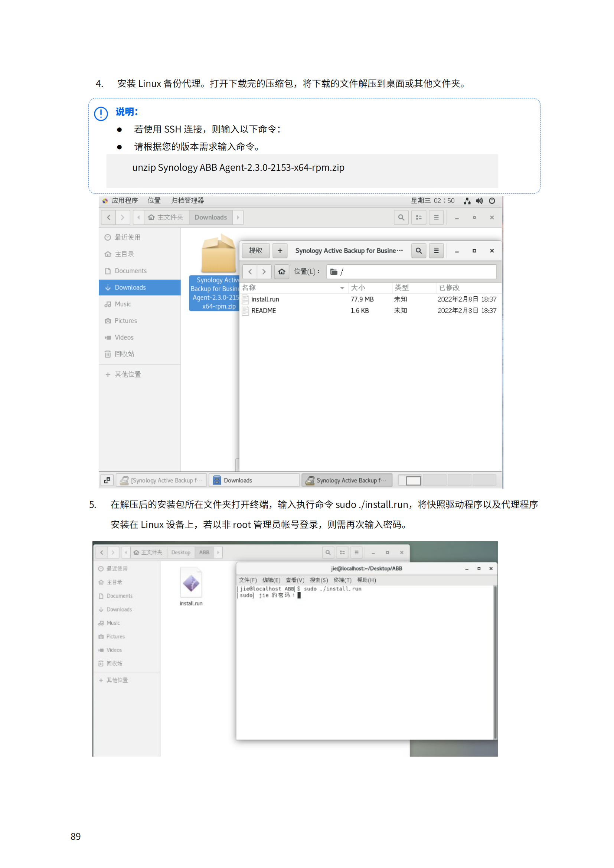Open hamburger menu in Downloads file manager
614x868 pixels.
436,218
